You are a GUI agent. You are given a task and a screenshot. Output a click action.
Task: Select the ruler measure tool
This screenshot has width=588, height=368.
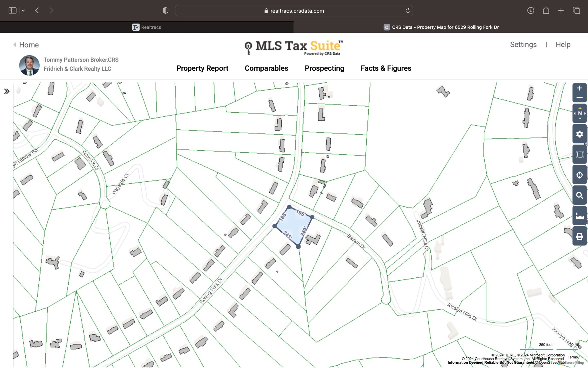pyautogui.click(x=579, y=216)
